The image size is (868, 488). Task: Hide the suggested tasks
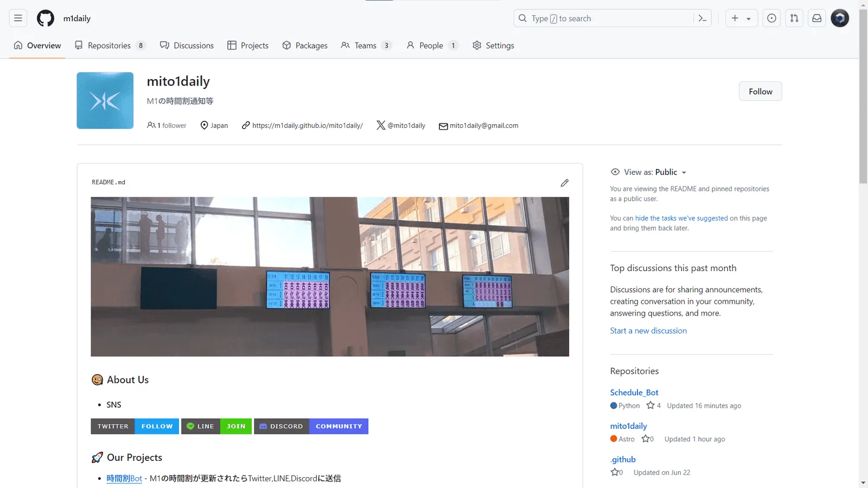coord(681,218)
